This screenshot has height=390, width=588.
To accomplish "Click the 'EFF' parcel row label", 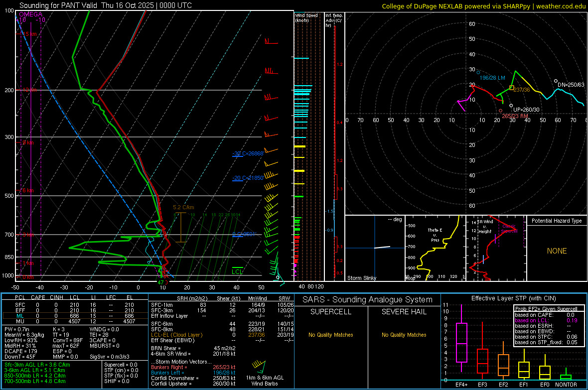I will click(x=20, y=310).
